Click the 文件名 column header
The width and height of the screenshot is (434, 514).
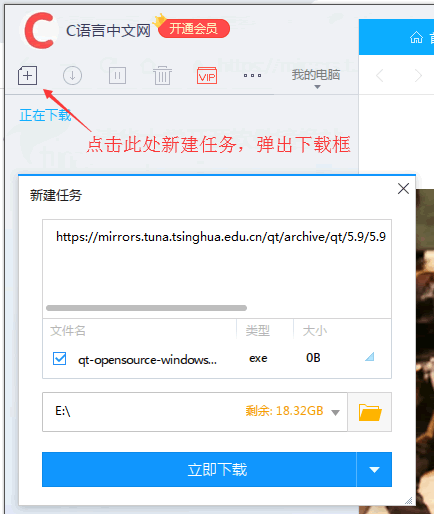68,331
